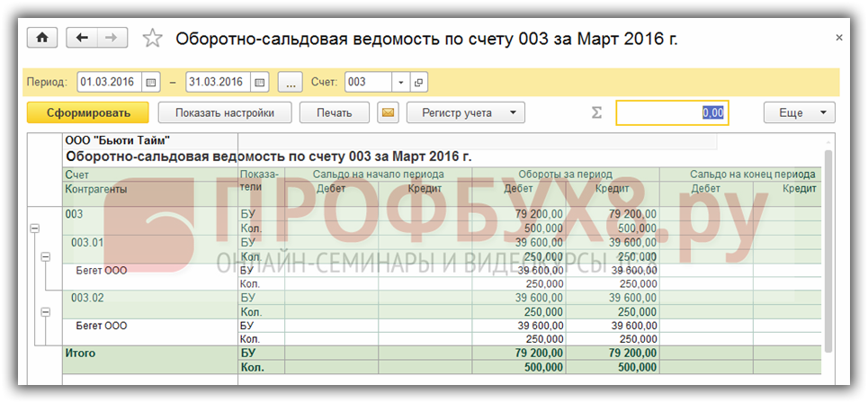Image resolution: width=868 pixels, height=403 pixels.
Task: Open calendar for period start date
Action: coord(151,83)
